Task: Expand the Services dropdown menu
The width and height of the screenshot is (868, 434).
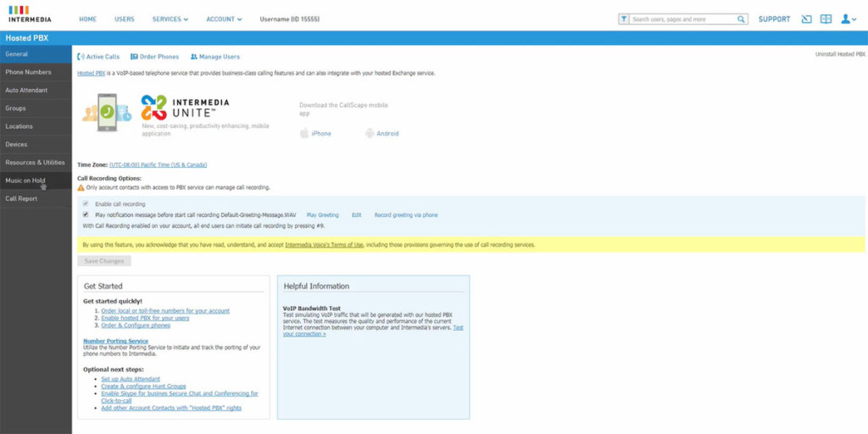Action: click(x=170, y=19)
